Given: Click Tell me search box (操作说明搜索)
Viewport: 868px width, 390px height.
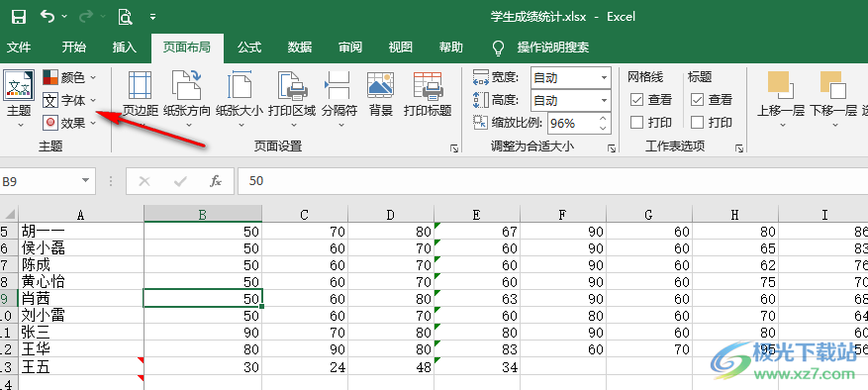Looking at the screenshot, I should 553,48.
